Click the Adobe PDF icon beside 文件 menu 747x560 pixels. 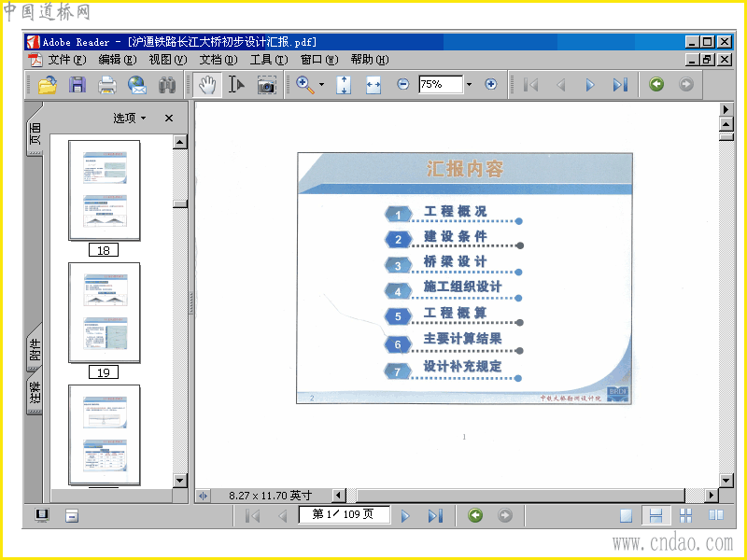35,60
